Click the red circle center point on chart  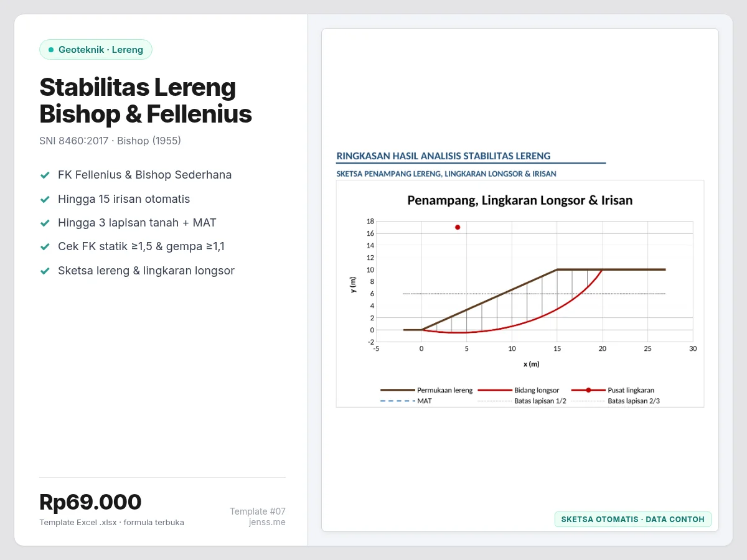click(x=458, y=227)
